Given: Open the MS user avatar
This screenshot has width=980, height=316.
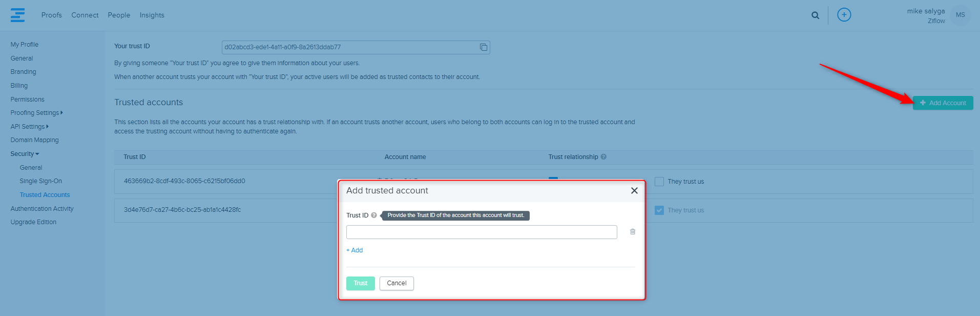Looking at the screenshot, I should tap(960, 15).
